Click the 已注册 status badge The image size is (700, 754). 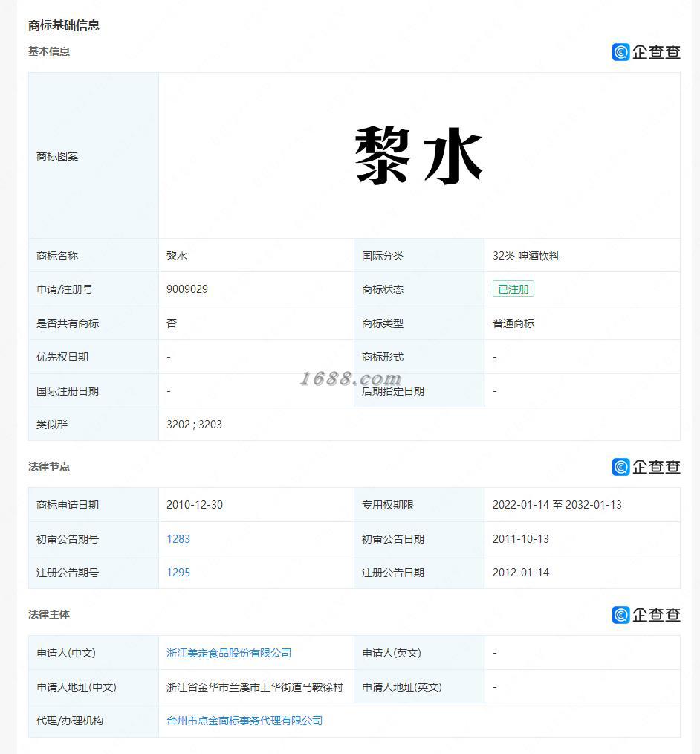pos(513,289)
